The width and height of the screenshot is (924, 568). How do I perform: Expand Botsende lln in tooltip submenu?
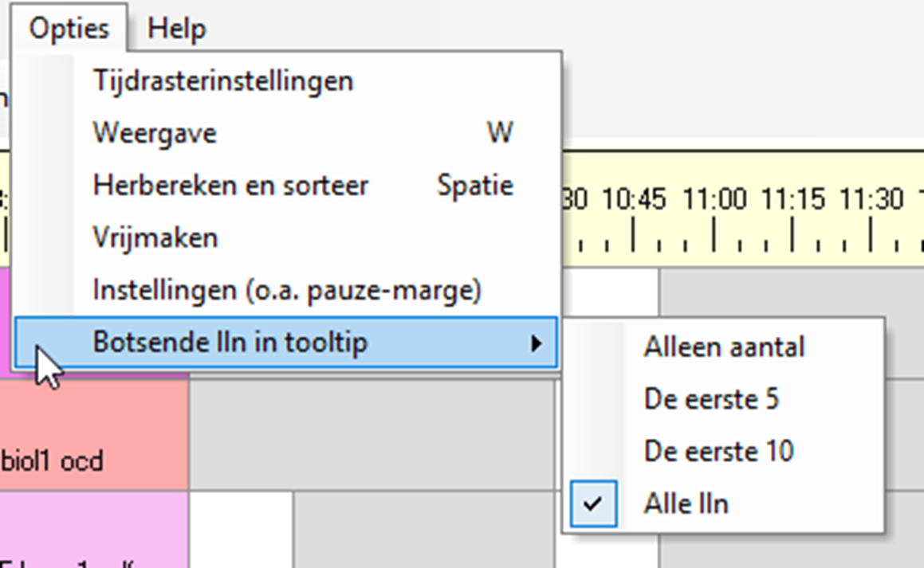pyautogui.click(x=230, y=343)
